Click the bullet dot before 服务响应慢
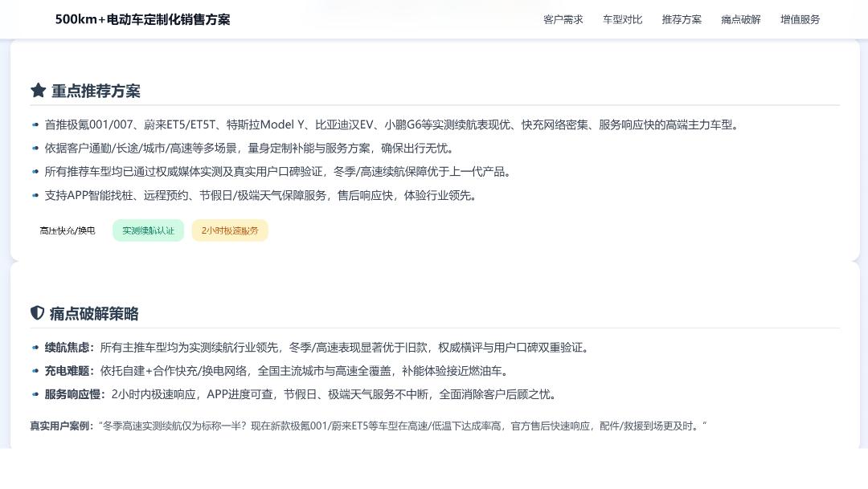Viewport: 868px width, 489px height. coord(35,394)
